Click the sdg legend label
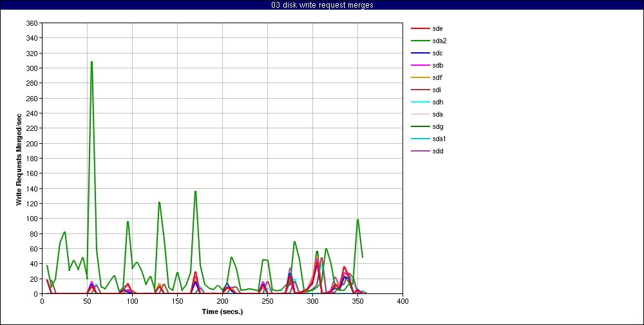The height and width of the screenshot is (325, 644). [437, 126]
